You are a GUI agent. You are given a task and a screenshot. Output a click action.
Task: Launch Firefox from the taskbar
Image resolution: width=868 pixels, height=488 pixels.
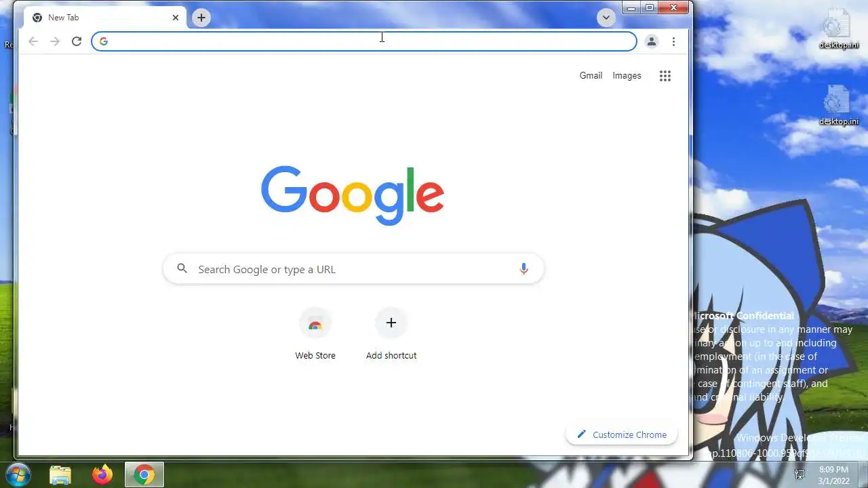click(102, 475)
